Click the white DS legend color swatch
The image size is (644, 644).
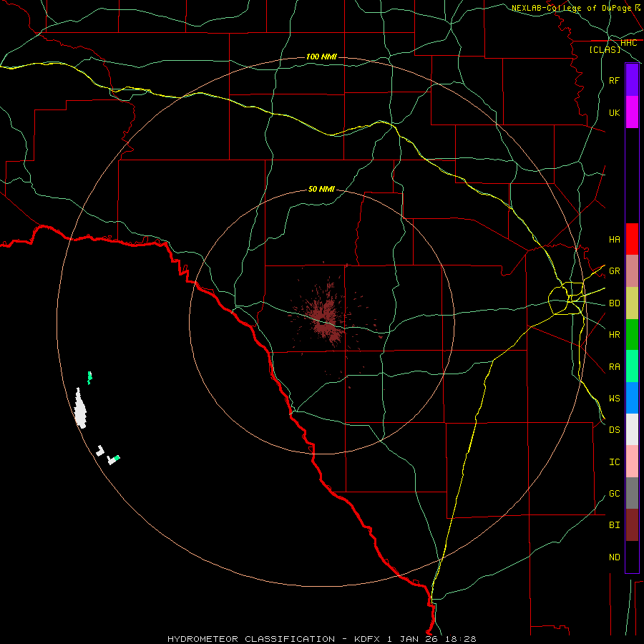632,429
